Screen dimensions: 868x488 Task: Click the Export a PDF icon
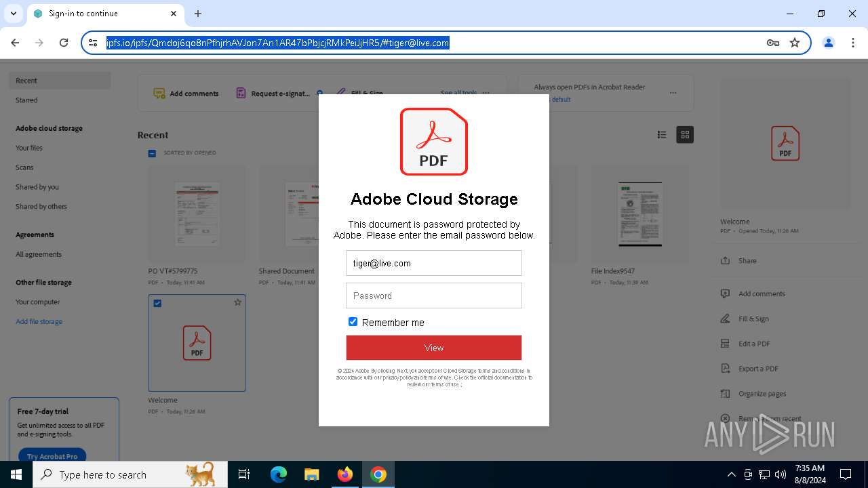(725, 369)
